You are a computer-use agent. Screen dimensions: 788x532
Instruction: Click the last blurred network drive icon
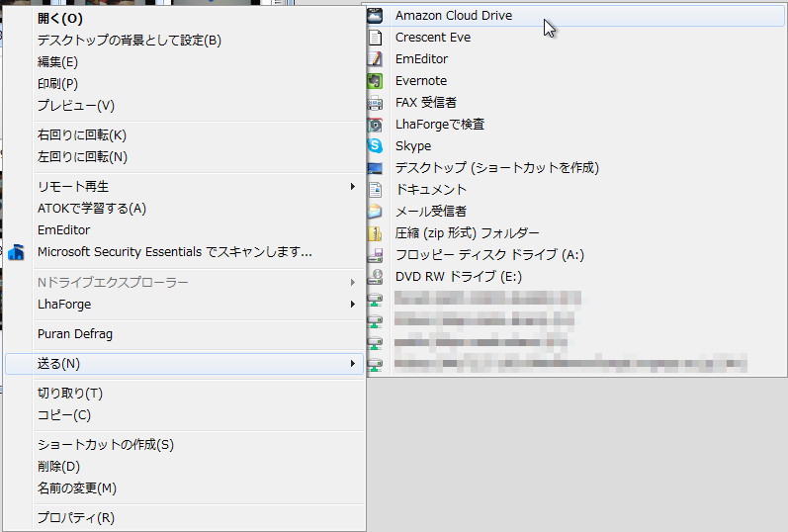pos(375,364)
